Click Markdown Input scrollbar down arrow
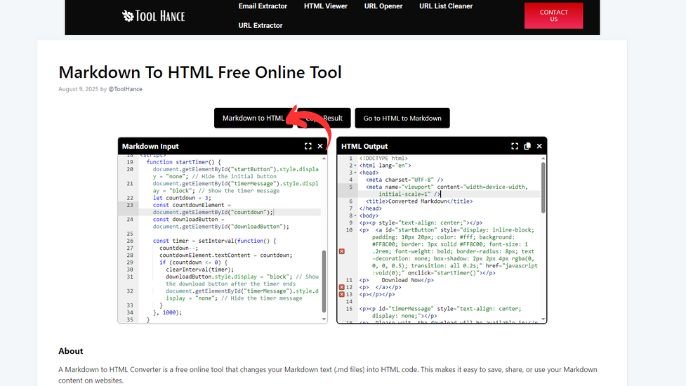The image size is (686, 386). click(324, 319)
